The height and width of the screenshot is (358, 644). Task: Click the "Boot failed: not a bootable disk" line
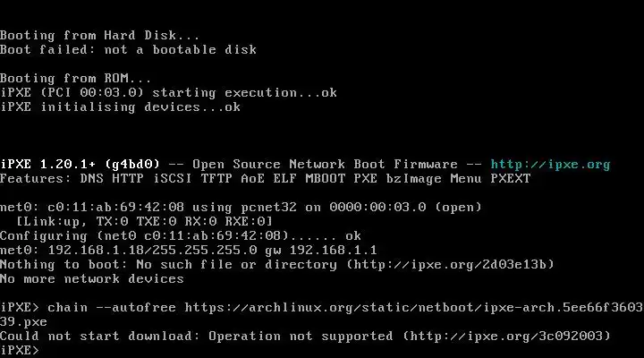click(128, 50)
